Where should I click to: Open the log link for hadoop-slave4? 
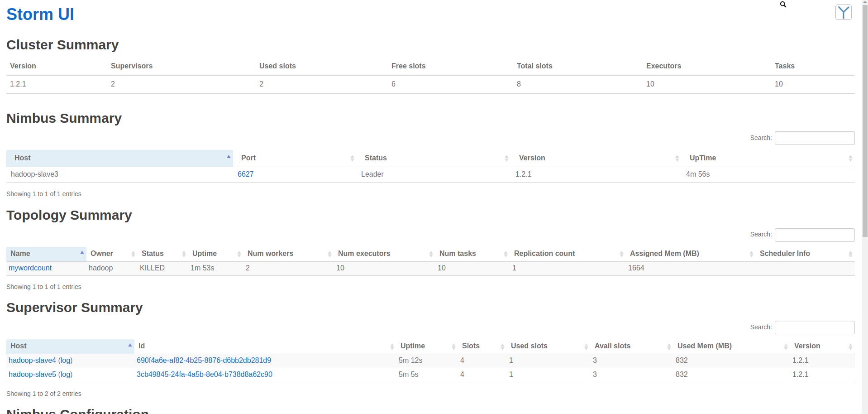coord(66,361)
